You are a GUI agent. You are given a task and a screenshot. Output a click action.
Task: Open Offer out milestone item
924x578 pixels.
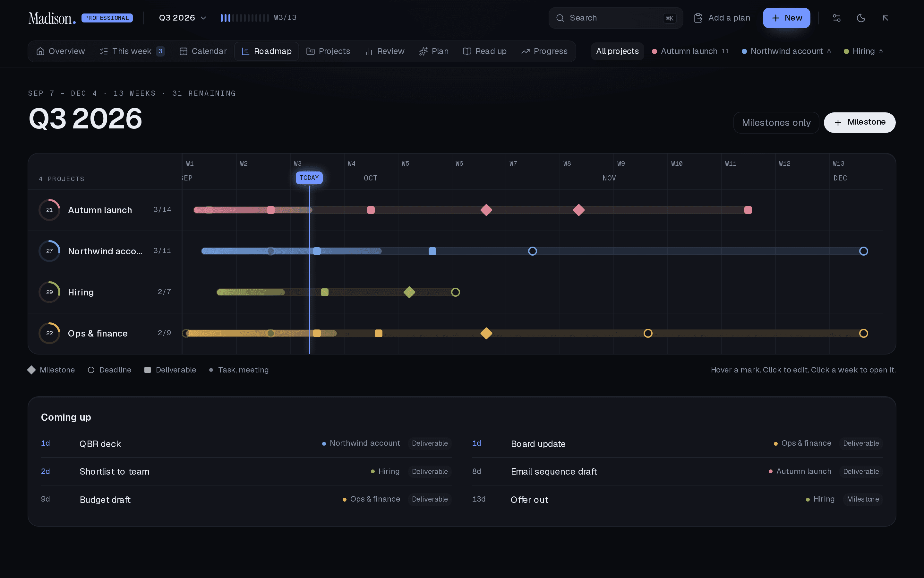(x=677, y=500)
